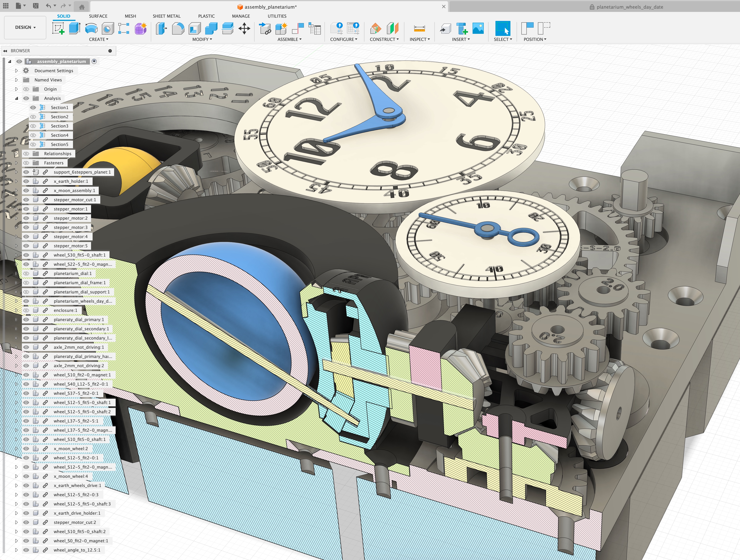Select the Offset Plane construct tool

(x=376, y=29)
